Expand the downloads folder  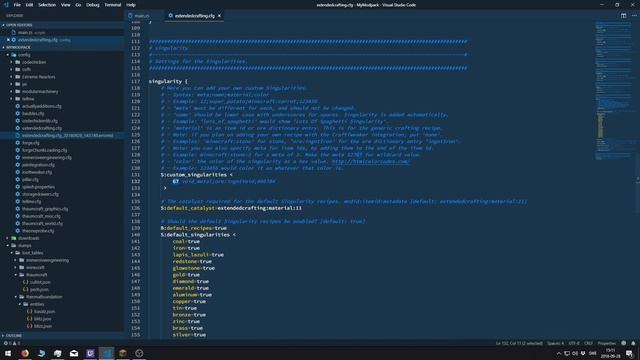tap(28, 238)
